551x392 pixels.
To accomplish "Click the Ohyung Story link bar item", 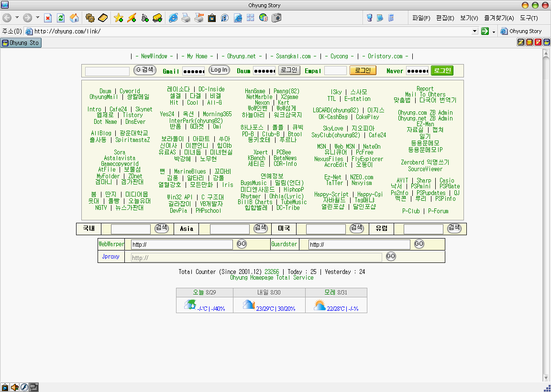I will (521, 31).
